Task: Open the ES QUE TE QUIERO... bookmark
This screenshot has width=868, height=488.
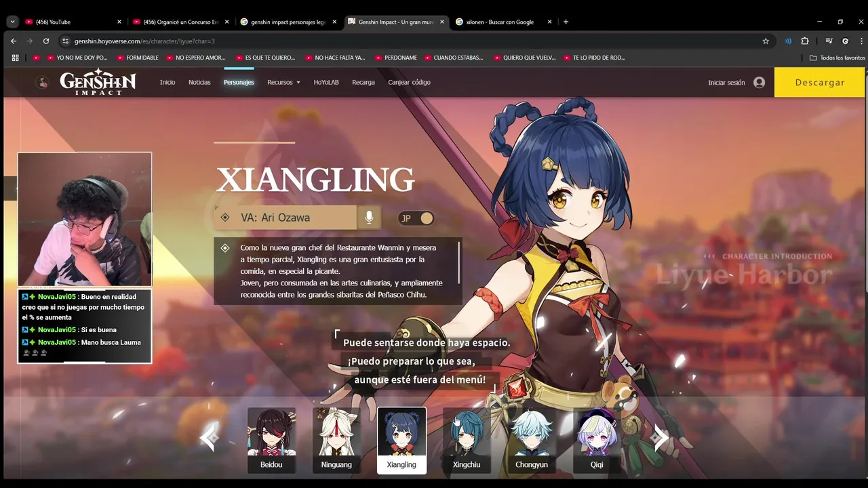Action: tap(264, 58)
